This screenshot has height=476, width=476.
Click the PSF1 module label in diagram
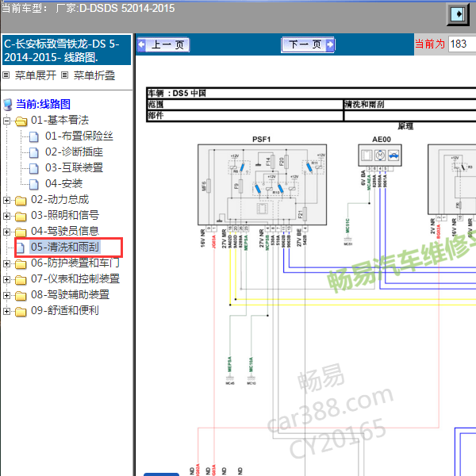(x=261, y=140)
